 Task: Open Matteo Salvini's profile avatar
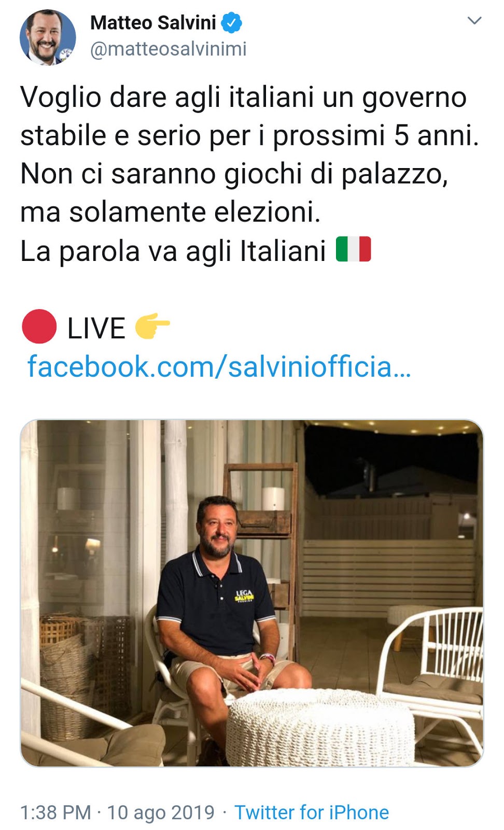tap(48, 37)
